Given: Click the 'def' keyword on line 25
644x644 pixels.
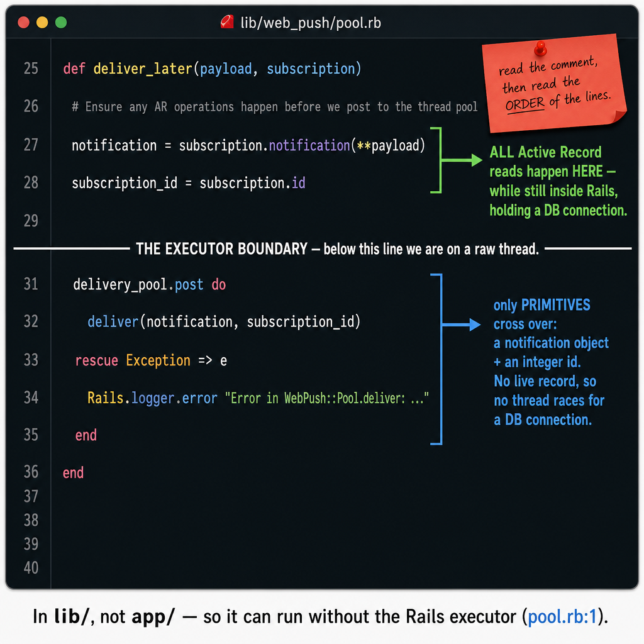Looking at the screenshot, I should coord(74,69).
